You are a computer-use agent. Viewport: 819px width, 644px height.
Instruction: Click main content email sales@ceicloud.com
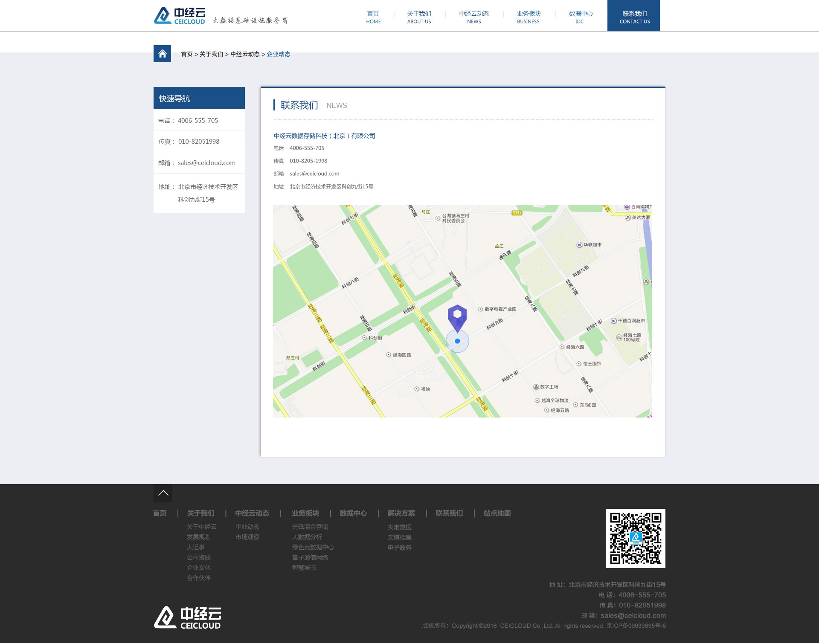click(314, 174)
